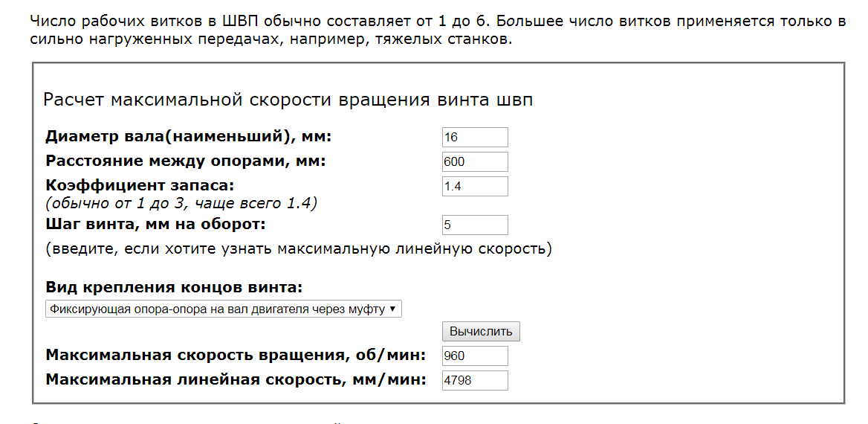This screenshot has width=868, height=424.
Task: Click the screw pitch per revolution field
Action: coord(475,225)
